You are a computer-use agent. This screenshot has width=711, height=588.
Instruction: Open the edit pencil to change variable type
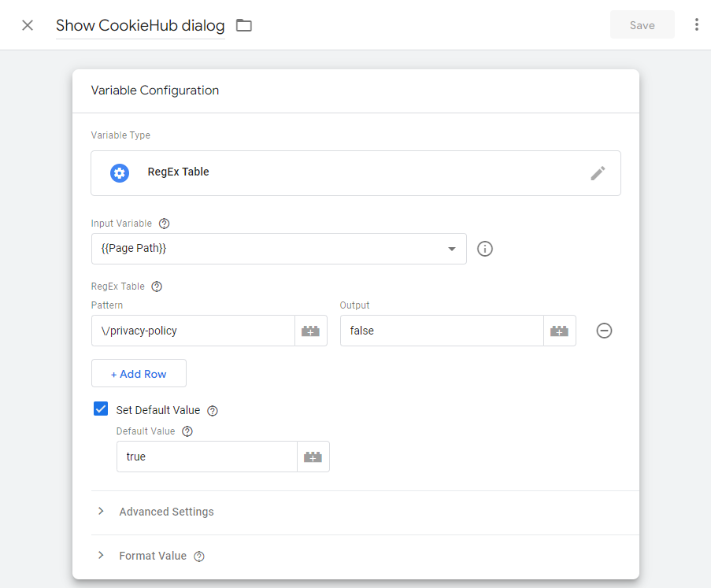598,172
